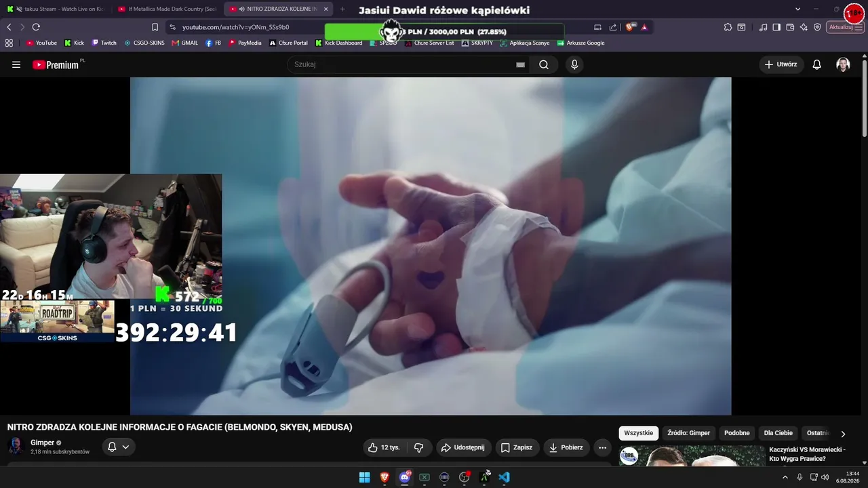Open YouTube notifications bell
This screenshot has width=868, height=488.
[817, 64]
